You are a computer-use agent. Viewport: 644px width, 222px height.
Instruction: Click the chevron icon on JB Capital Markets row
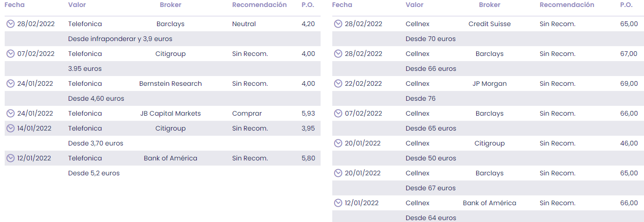11,113
